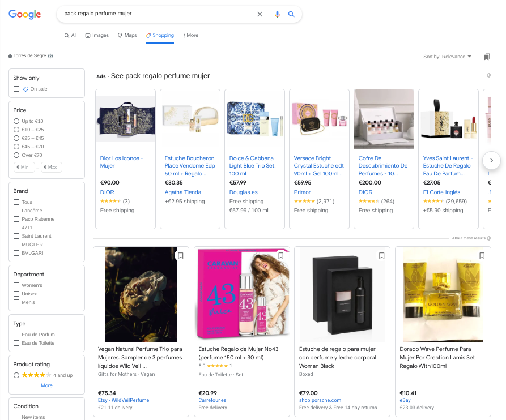Open the All search tab

coord(70,35)
